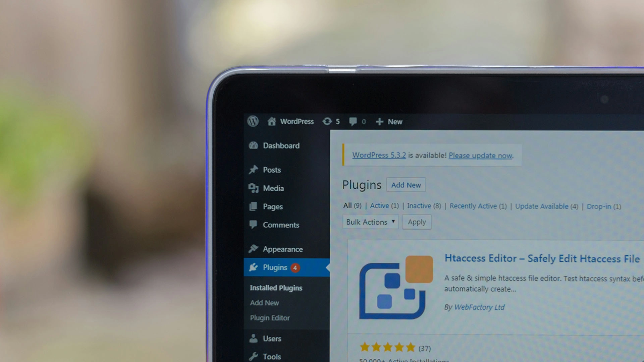
Task: Click the Add New submenu item
Action: pos(263,303)
